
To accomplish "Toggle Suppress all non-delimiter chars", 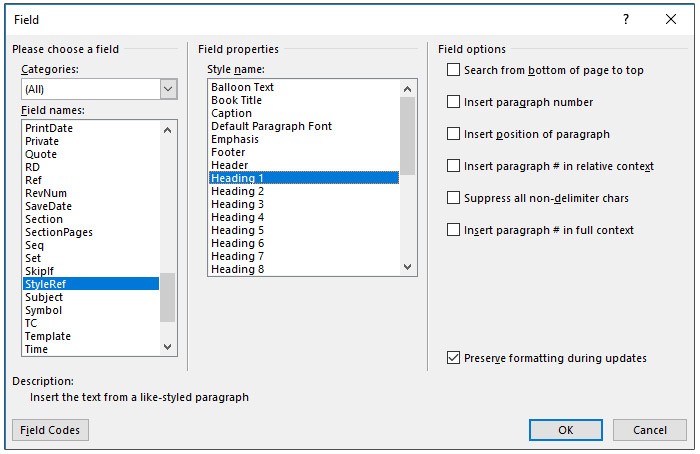I will pyautogui.click(x=454, y=198).
